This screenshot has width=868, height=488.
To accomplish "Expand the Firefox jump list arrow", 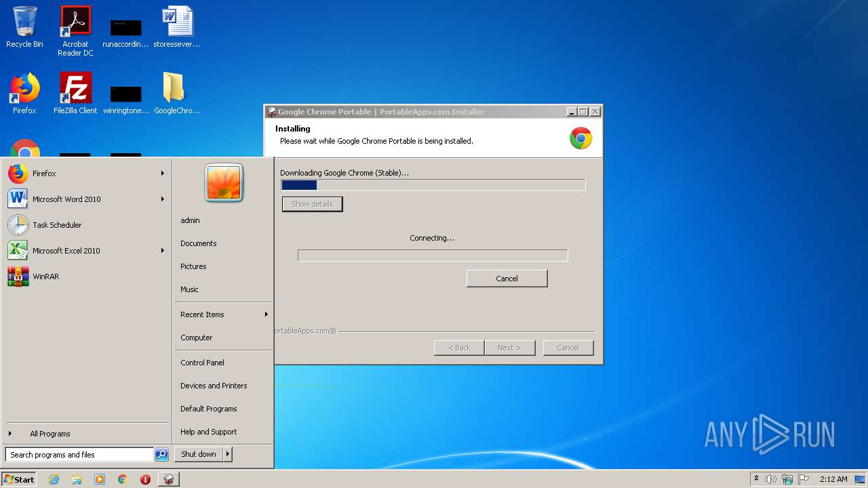I will 163,174.
